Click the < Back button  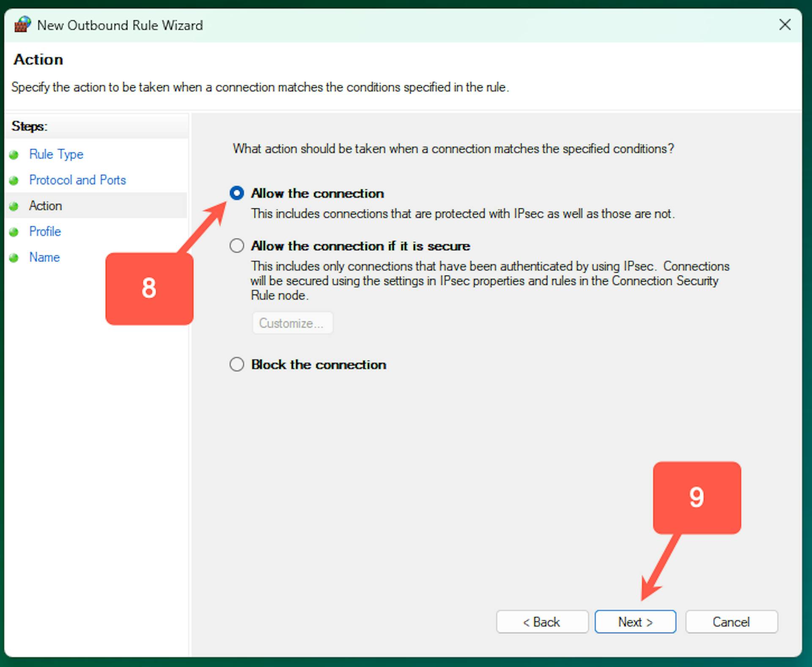point(542,622)
